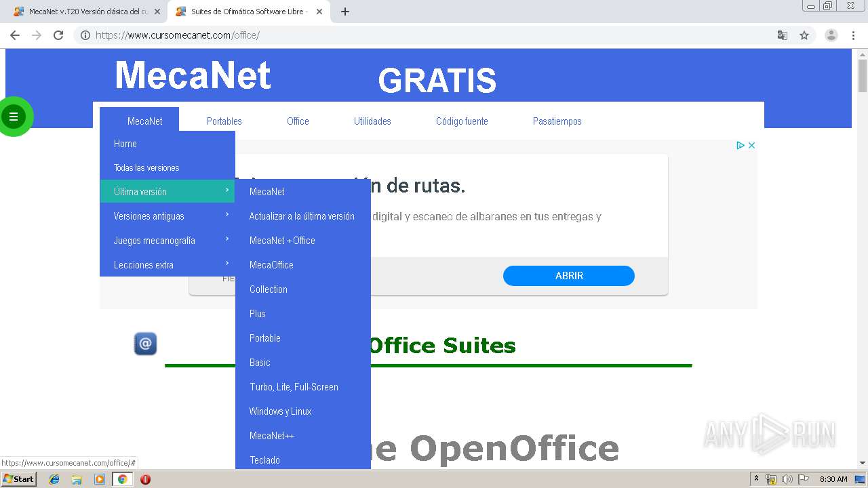Select the Suites de Ofimática Software Libre tab
The height and width of the screenshot is (488, 868).
point(248,12)
